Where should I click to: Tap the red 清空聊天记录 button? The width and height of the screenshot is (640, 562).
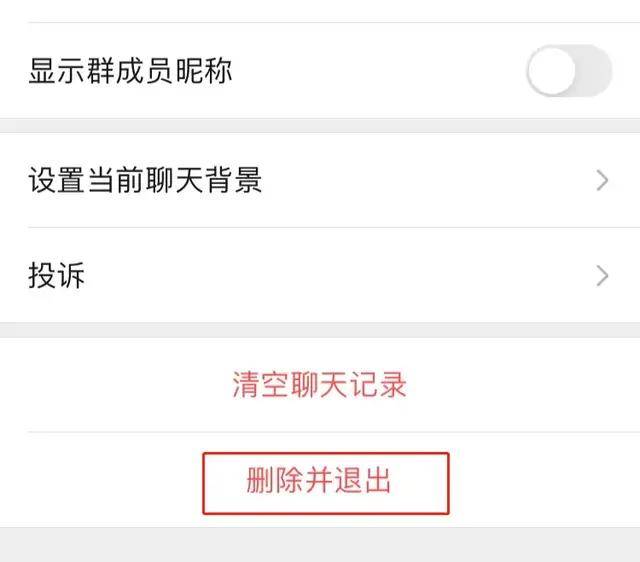click(320, 385)
